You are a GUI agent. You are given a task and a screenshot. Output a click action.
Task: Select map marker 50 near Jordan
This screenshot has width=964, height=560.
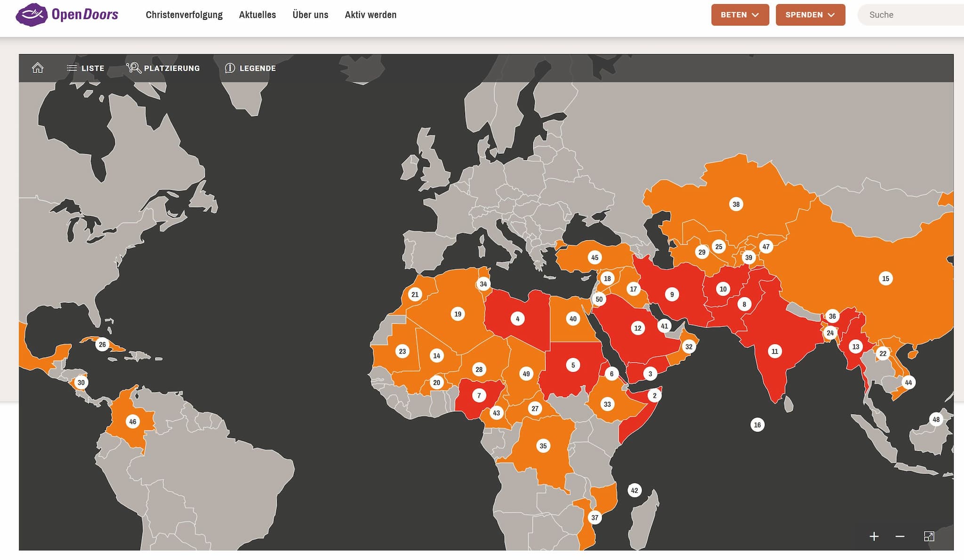tap(599, 299)
